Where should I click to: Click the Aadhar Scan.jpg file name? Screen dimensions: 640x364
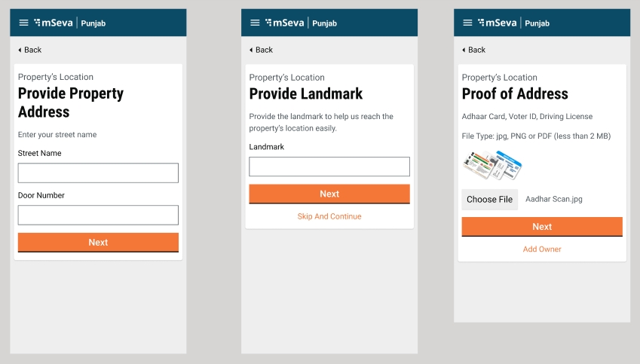click(554, 200)
